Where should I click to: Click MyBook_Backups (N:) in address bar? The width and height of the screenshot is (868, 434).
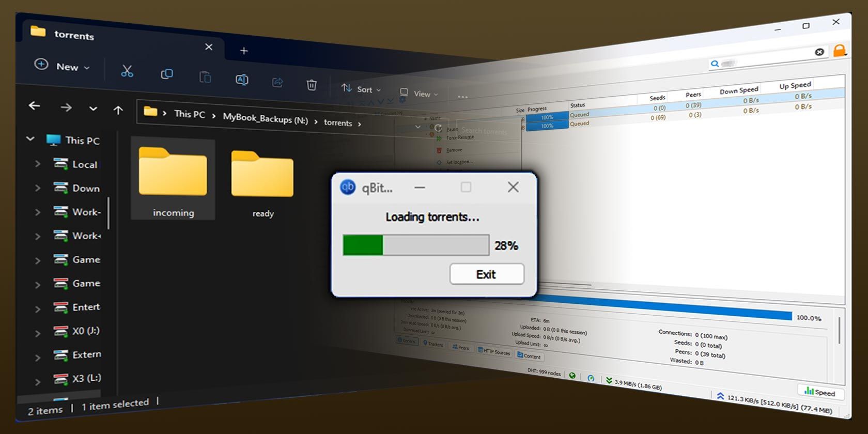(265, 119)
